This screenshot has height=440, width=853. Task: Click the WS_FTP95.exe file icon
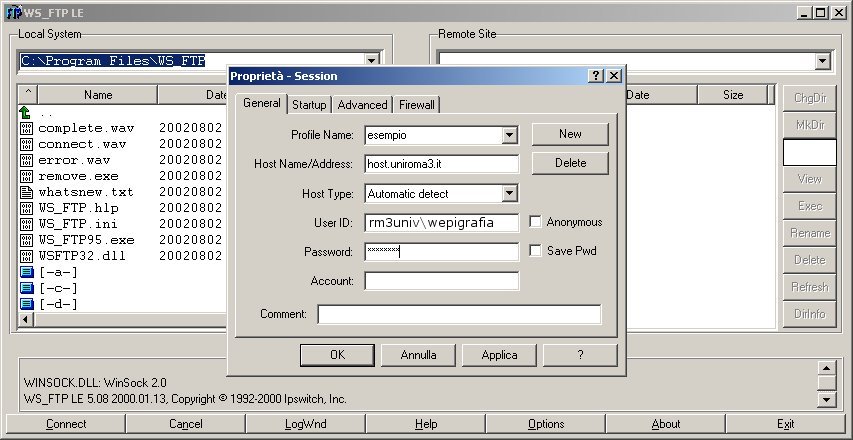(26, 240)
